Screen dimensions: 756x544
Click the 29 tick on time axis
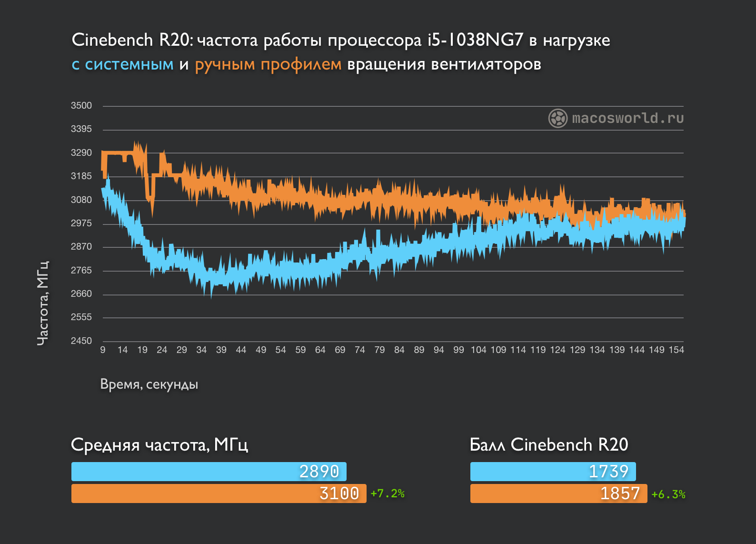182,350
